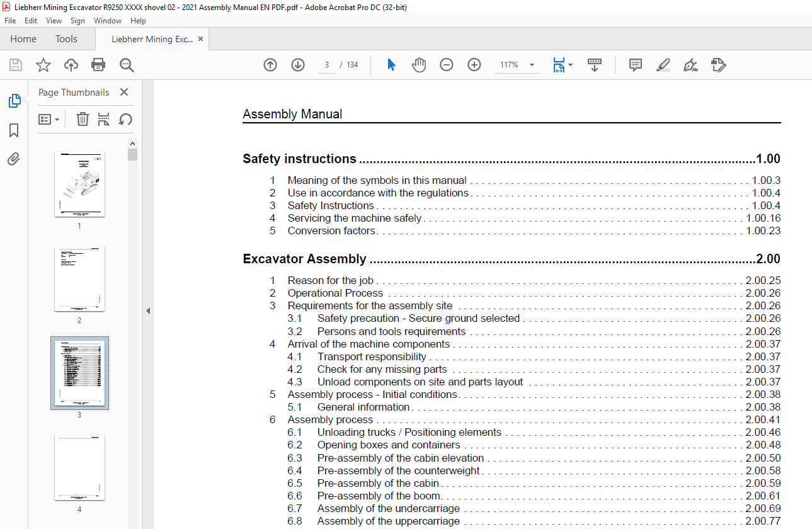Upload the file with the cloud icon
The width and height of the screenshot is (812, 529).
click(x=71, y=65)
